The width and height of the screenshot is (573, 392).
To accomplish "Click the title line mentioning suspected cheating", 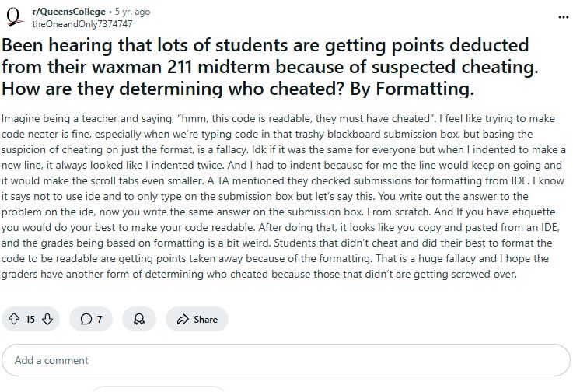I will pyautogui.click(x=270, y=67).
